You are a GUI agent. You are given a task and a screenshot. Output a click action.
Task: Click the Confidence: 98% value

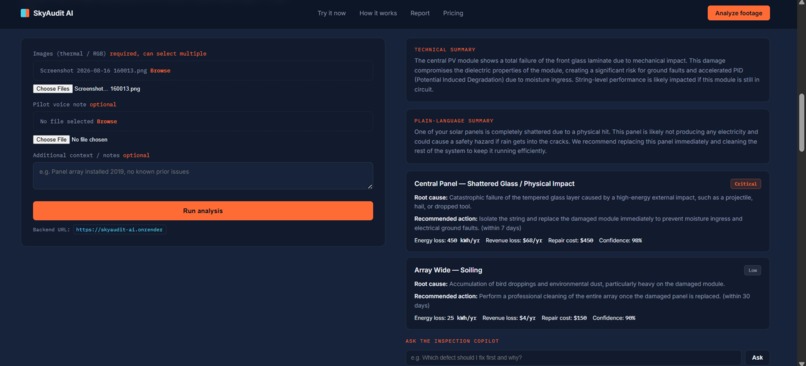pyautogui.click(x=620, y=241)
